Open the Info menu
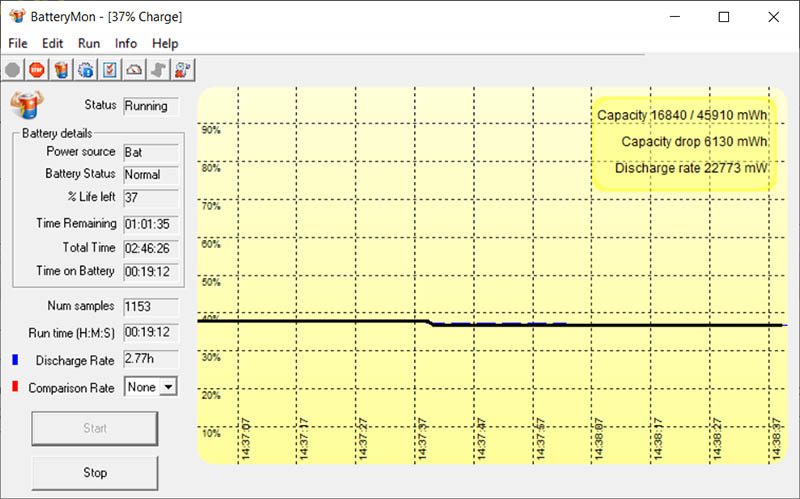The image size is (800, 499). click(126, 43)
